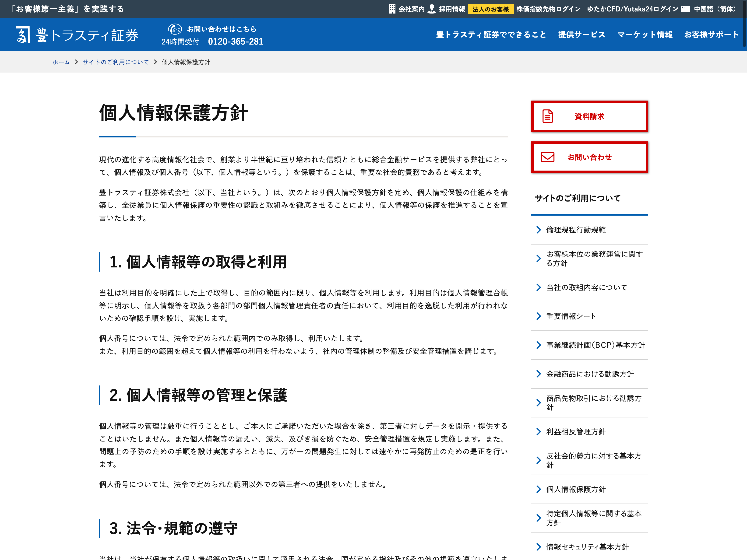Click the arrow beside 情報セキュリティ基本方針
Viewport: 747px width, 560px height.
[x=539, y=547]
